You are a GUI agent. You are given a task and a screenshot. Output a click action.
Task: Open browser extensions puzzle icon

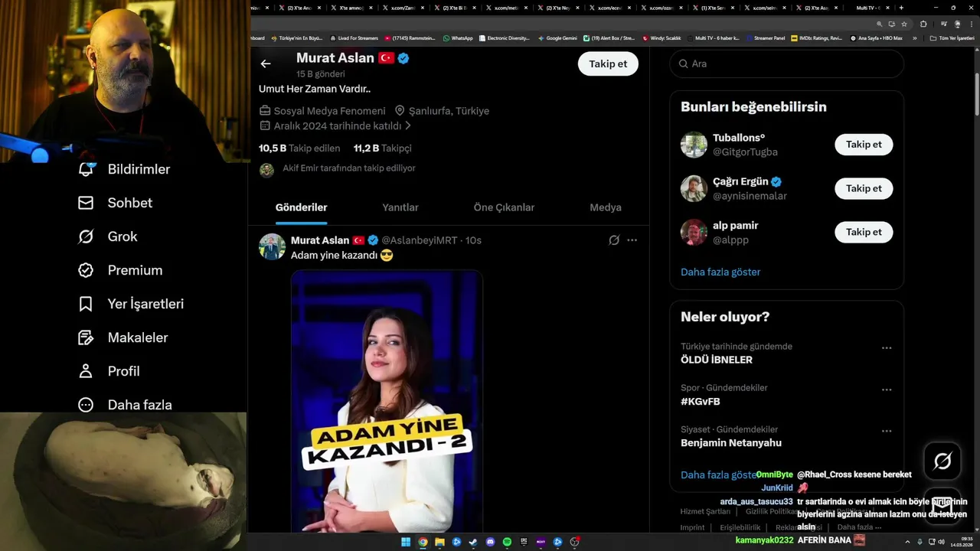point(923,24)
